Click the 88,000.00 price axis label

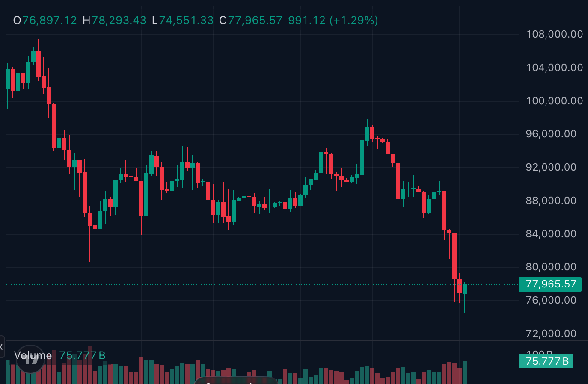pos(551,201)
